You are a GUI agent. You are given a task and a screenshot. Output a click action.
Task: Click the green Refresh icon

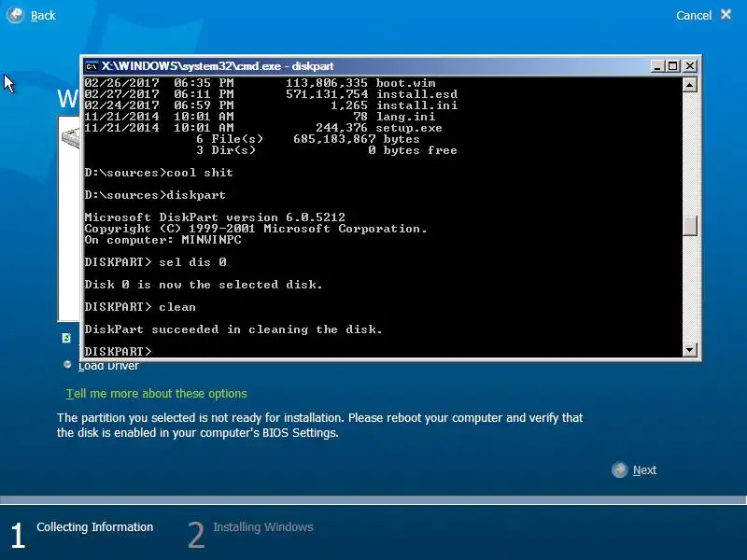[x=66, y=338]
